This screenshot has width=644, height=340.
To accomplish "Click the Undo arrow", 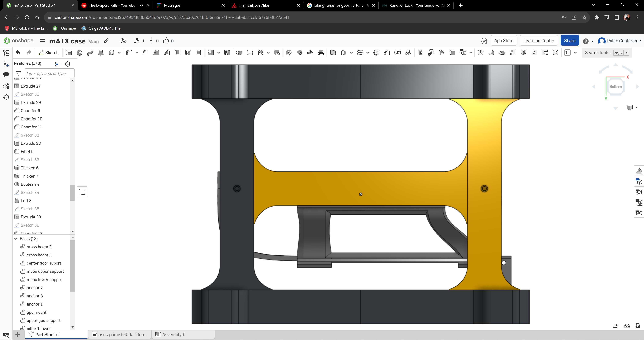I will pos(18,53).
